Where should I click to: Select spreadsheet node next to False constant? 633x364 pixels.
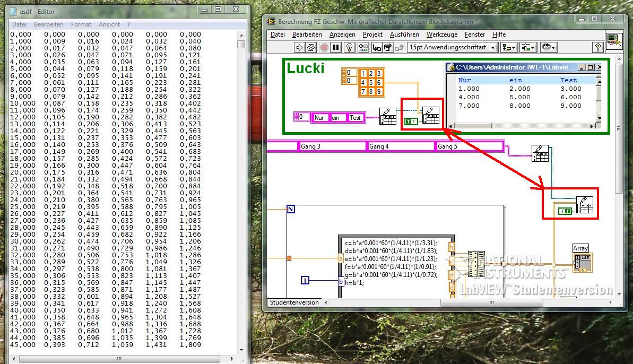coord(585,205)
